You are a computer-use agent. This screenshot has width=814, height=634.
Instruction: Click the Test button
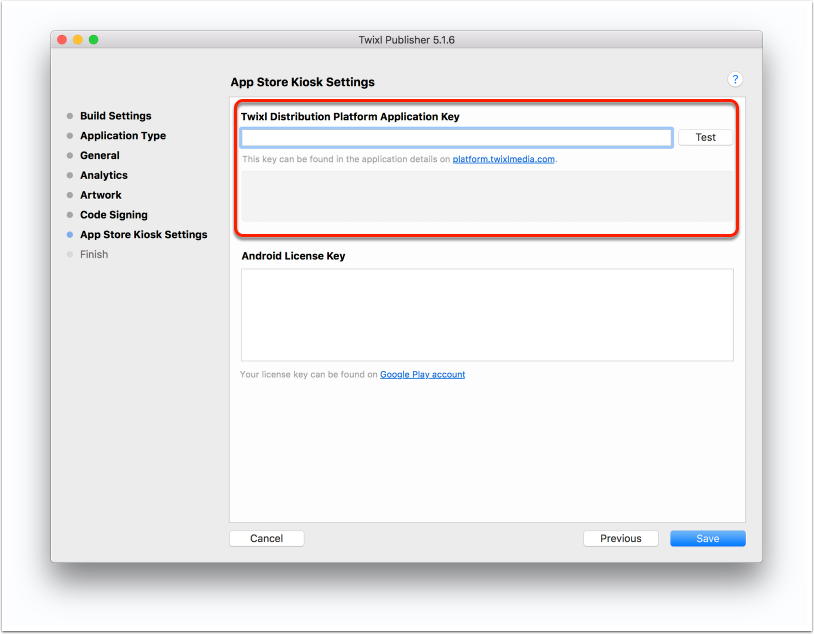click(x=706, y=138)
